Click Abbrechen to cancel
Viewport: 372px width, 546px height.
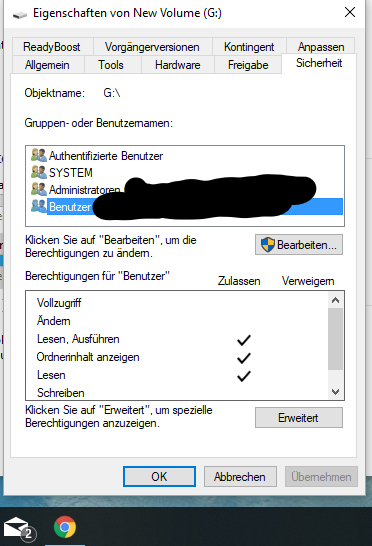click(240, 477)
